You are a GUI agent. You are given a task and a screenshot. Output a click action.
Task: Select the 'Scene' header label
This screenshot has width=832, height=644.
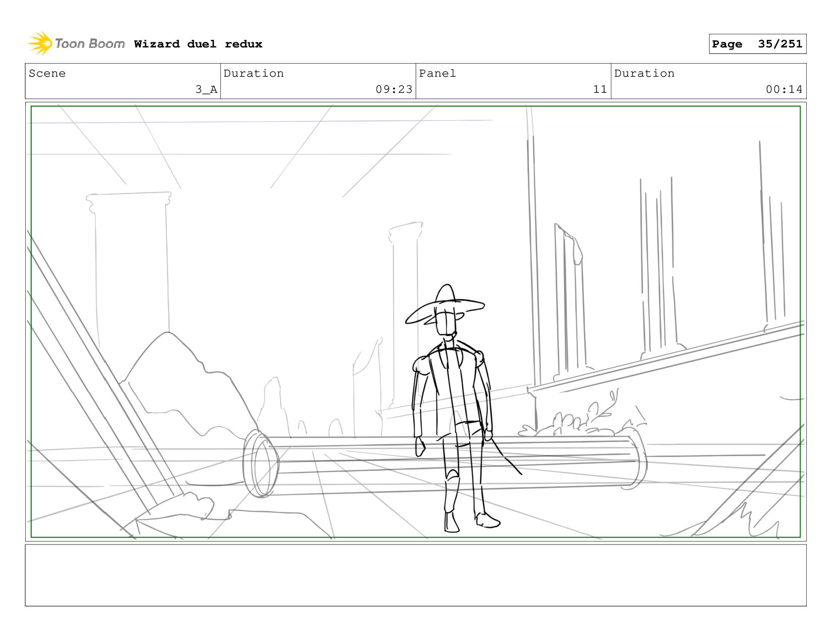pos(47,73)
